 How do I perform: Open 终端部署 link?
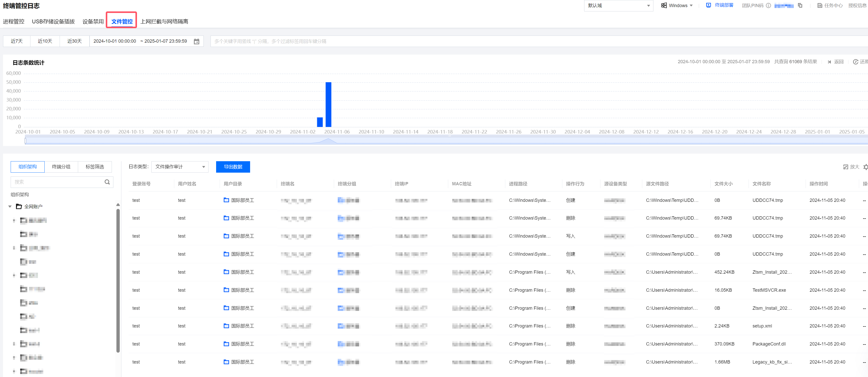point(724,5)
